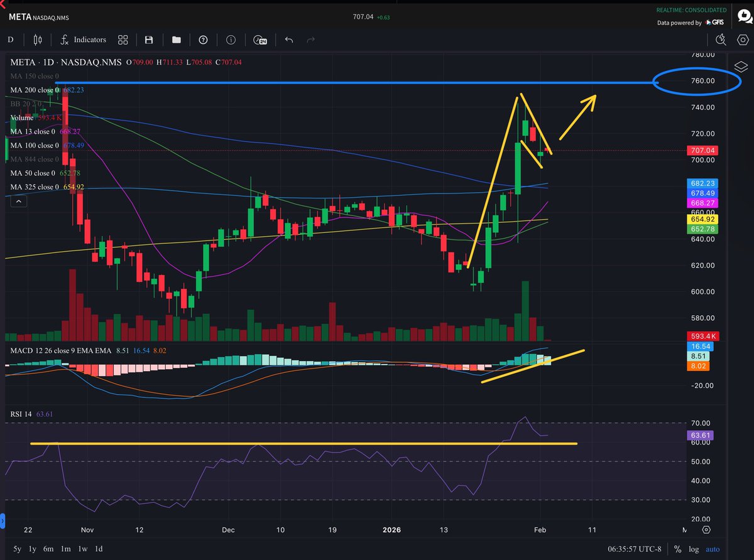
Task: Click the Feb label on time axis
Action: point(540,530)
